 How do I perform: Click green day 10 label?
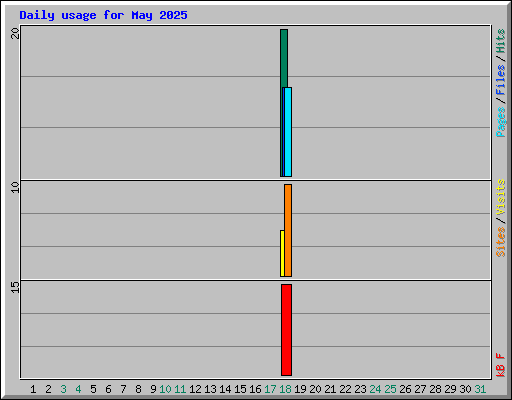165,389
